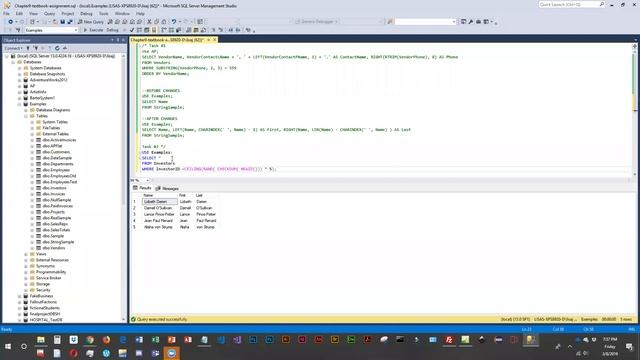Expand the AdventureWorks2012 database node
This screenshot has height=360, width=640.
coord(20,80)
